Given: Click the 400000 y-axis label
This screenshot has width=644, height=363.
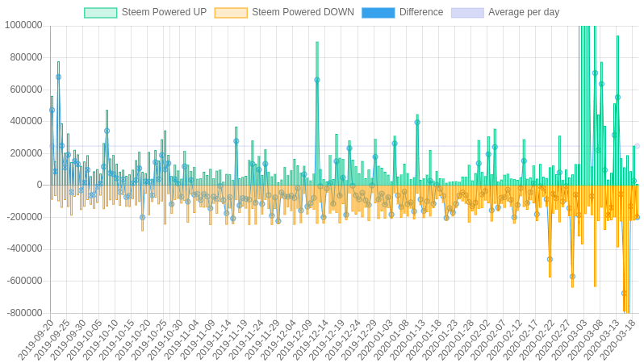Looking at the screenshot, I should coord(26,121).
